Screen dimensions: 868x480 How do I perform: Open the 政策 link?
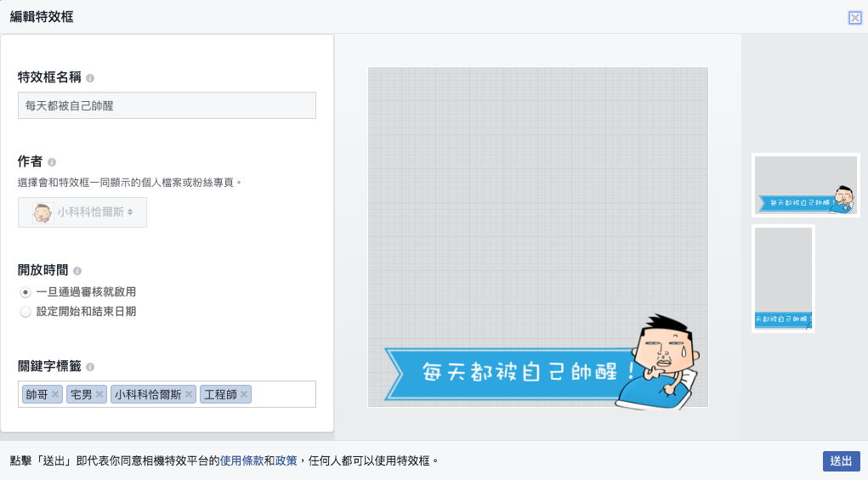[x=286, y=460]
